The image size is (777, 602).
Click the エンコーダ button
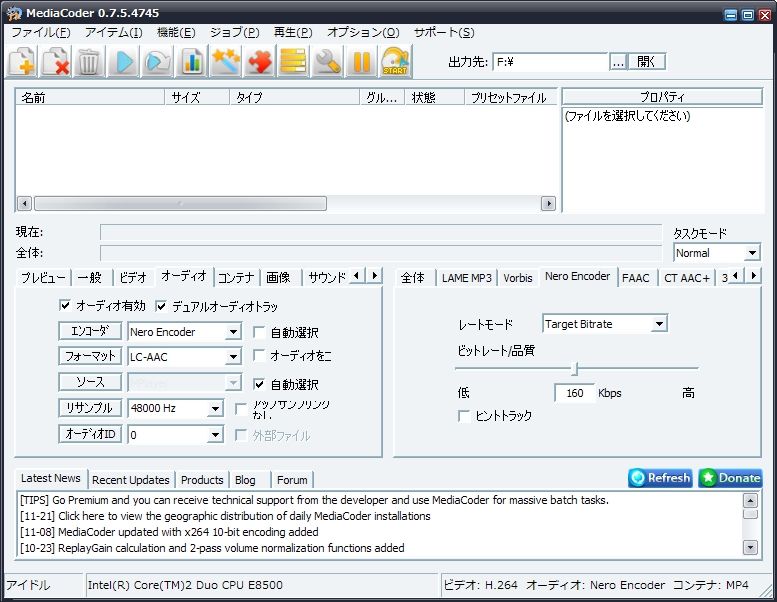click(90, 330)
